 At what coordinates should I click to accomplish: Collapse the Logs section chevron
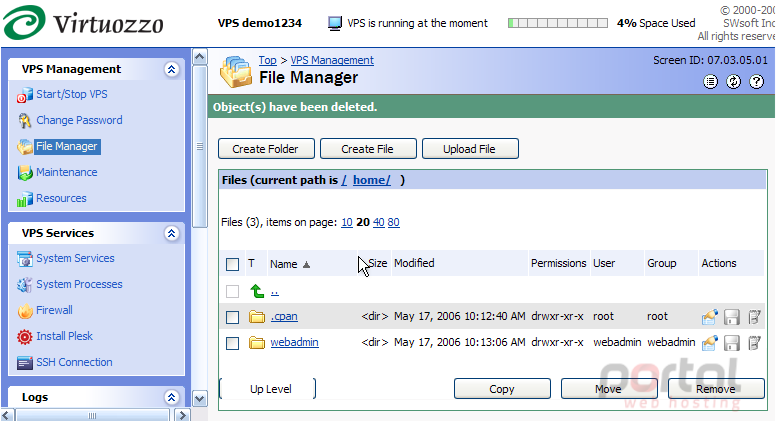(x=171, y=397)
